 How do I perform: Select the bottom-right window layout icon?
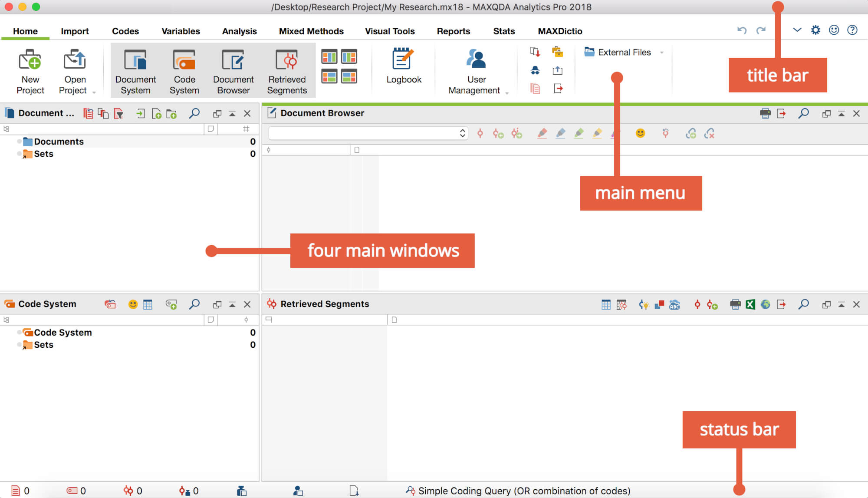point(349,76)
